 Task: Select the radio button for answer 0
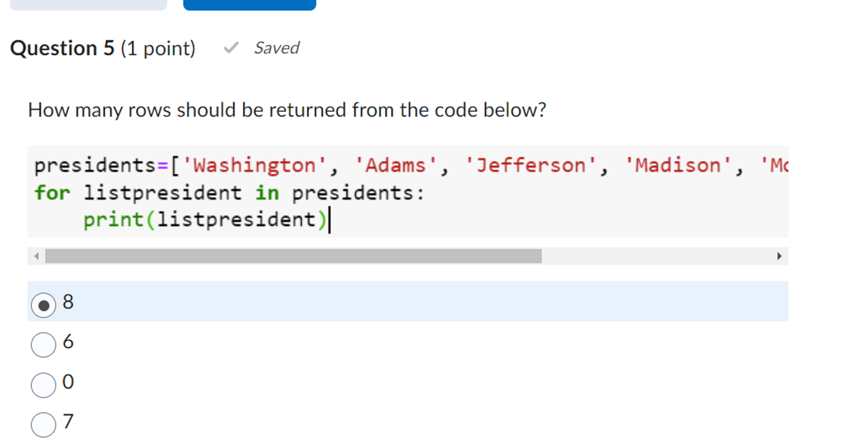click(43, 385)
